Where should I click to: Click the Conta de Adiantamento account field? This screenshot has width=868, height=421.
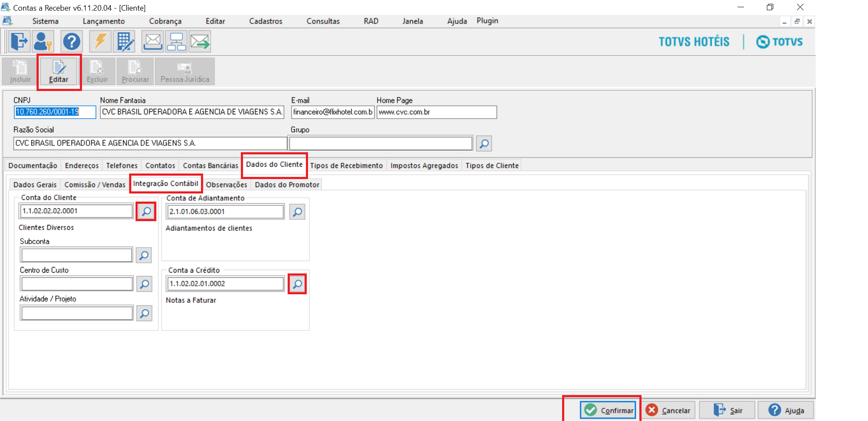tap(225, 211)
